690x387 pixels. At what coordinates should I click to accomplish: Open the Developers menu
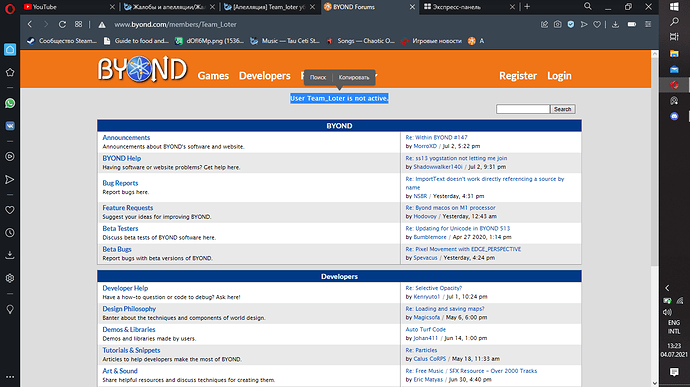264,76
